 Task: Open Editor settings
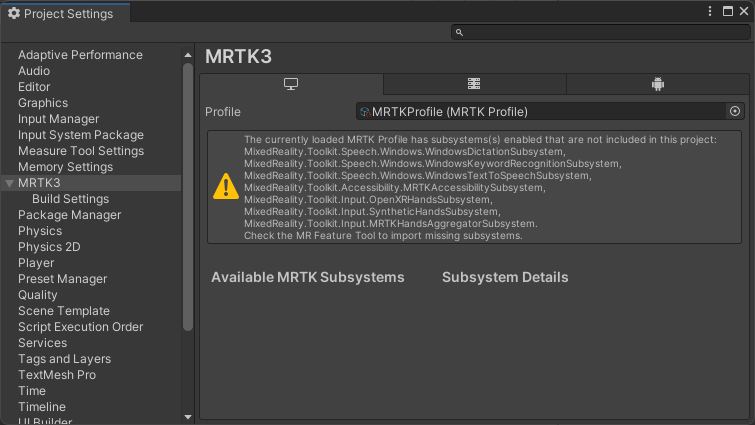(x=34, y=87)
